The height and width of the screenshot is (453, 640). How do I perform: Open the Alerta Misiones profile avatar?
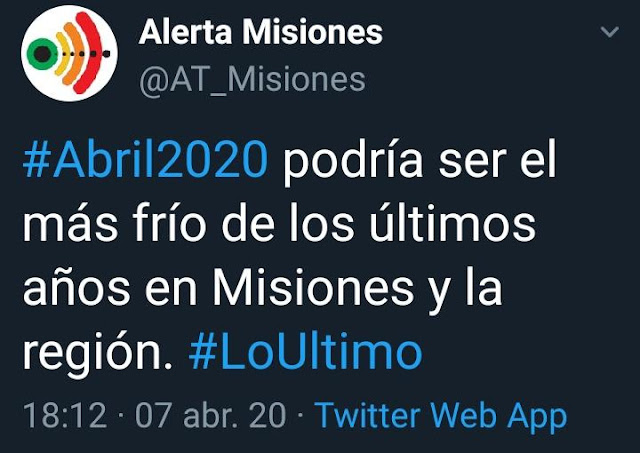pyautogui.click(x=69, y=53)
